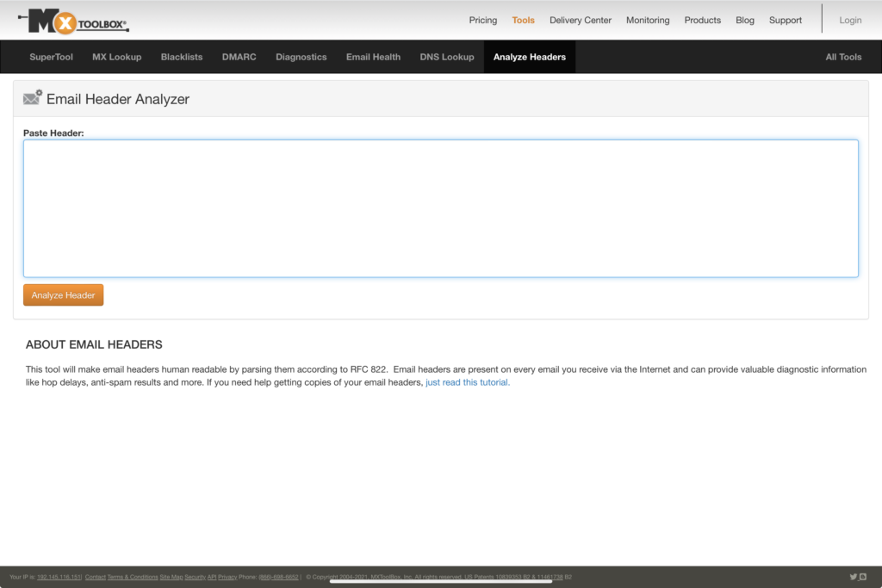Open the Monitoring menu item
Screen dimensions: 882x588
coord(648,21)
